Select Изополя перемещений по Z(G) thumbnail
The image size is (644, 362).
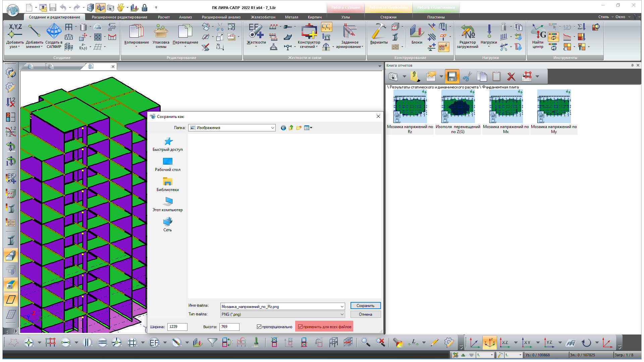pos(458,107)
